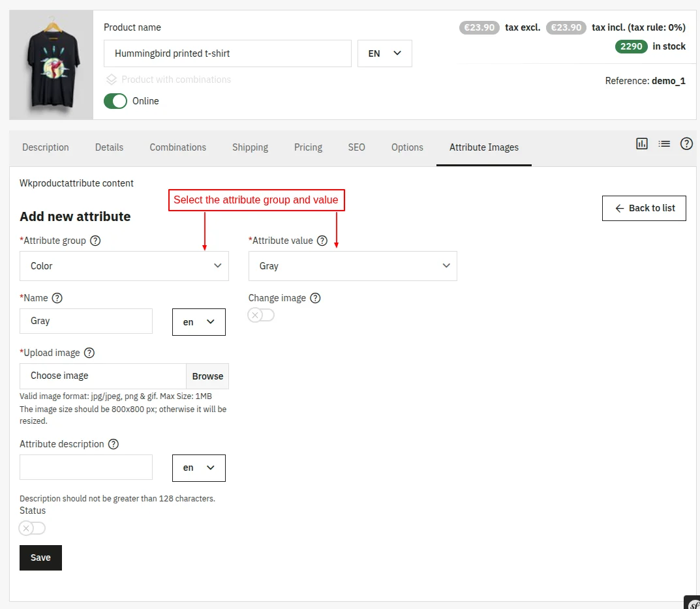The width and height of the screenshot is (700, 609).
Task: Click the module list icon near the tabs
Action: click(x=664, y=143)
